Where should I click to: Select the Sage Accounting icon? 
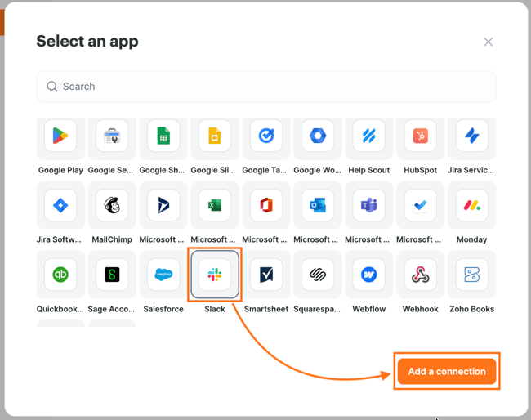[x=112, y=275]
